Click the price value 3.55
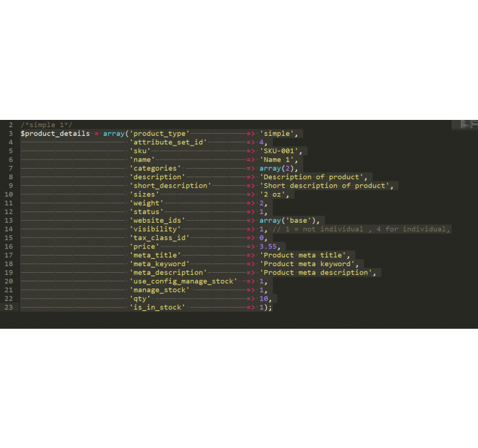This screenshot has height=448, width=478. (268, 246)
